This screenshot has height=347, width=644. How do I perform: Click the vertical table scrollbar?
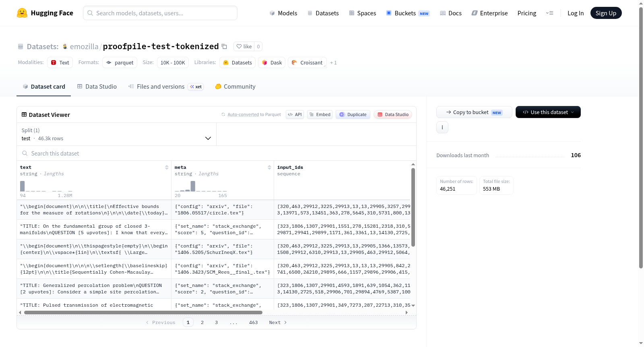pos(413,207)
